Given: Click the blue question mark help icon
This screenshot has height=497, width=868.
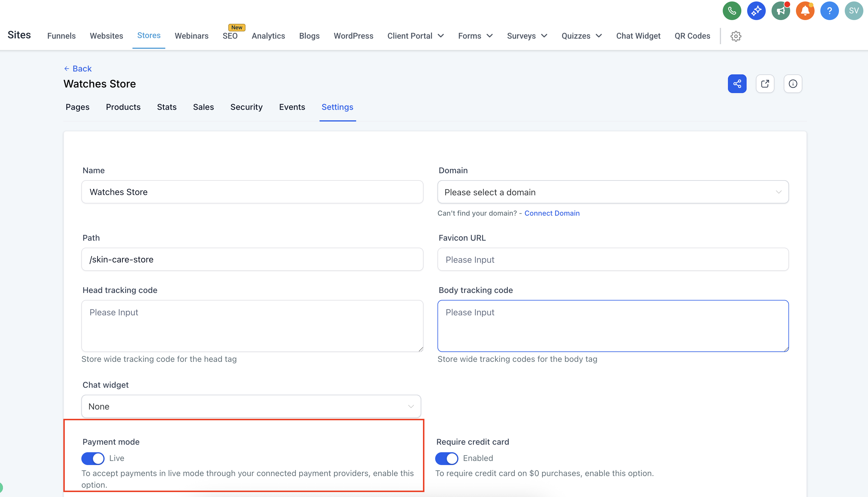Looking at the screenshot, I should tap(829, 11).
